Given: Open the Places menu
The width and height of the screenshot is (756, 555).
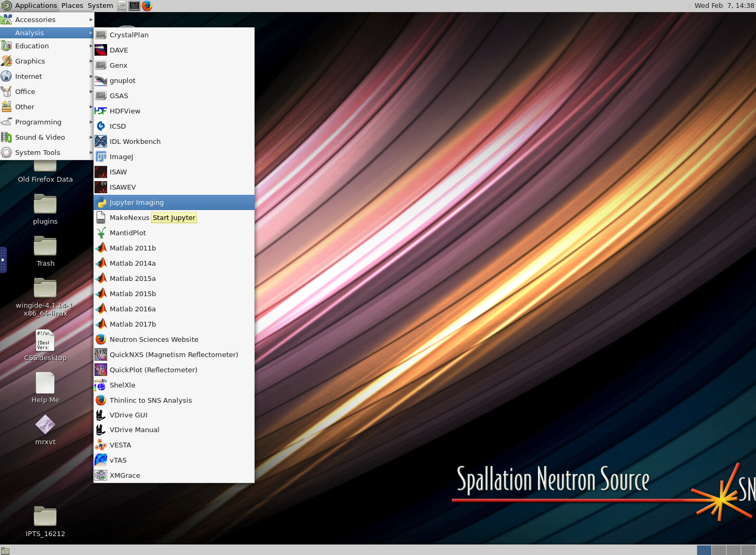Looking at the screenshot, I should pos(72,5).
